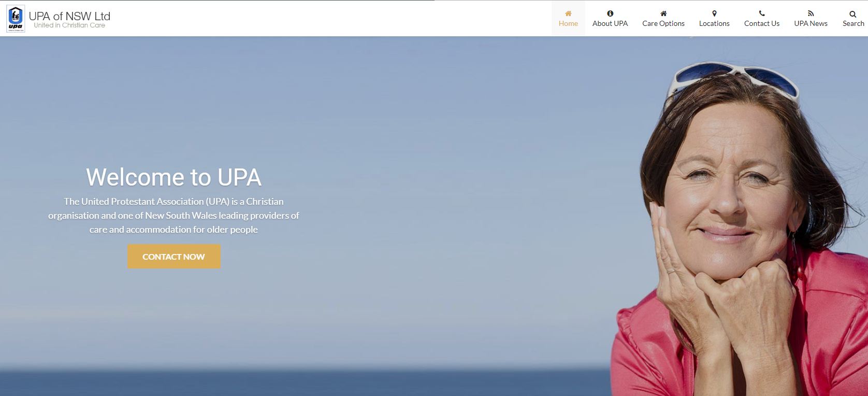The height and width of the screenshot is (396, 868).
Task: Click the info circle icon above About UPA
Action: 610,13
